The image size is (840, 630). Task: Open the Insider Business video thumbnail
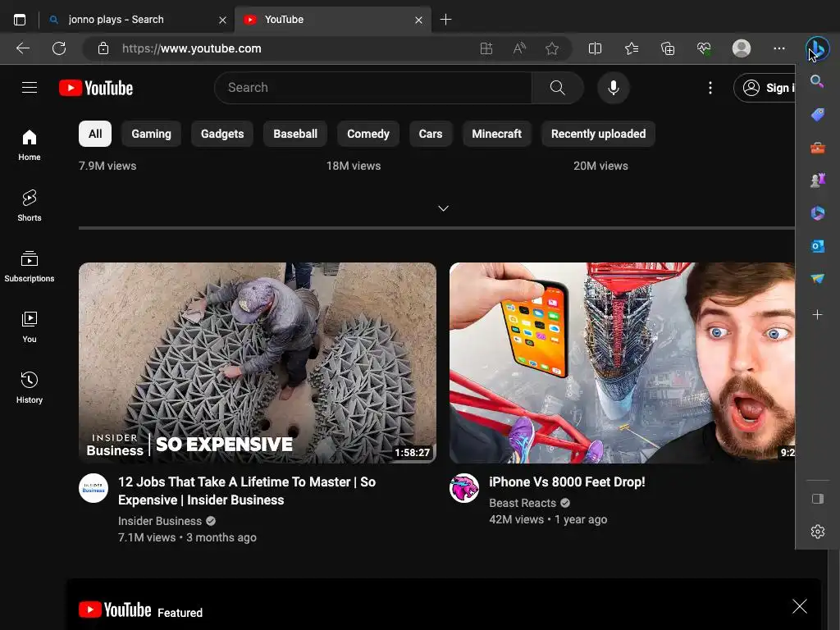point(257,363)
